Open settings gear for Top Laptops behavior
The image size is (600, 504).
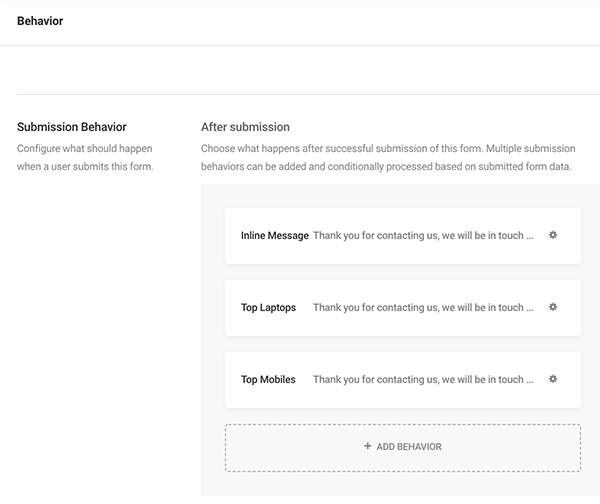tap(553, 307)
